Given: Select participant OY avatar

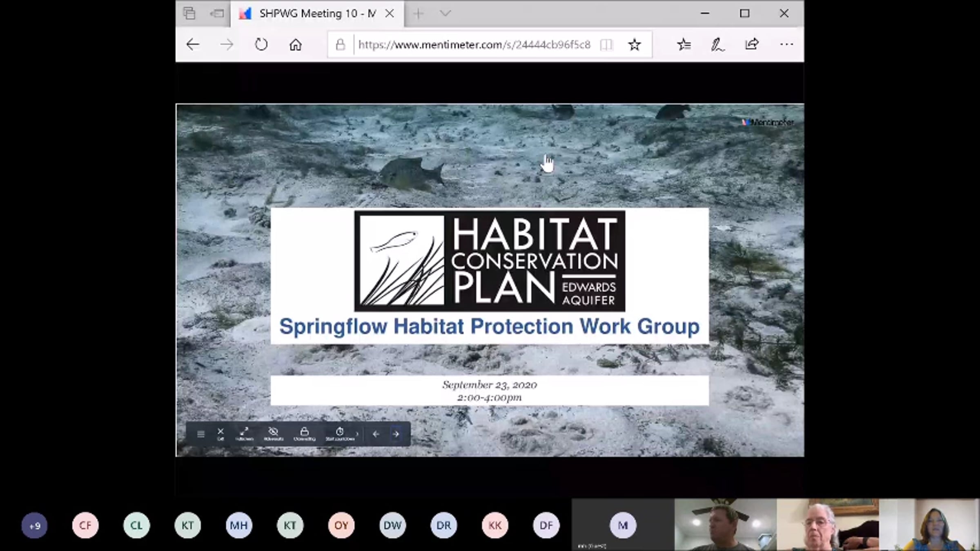Looking at the screenshot, I should [x=341, y=525].
